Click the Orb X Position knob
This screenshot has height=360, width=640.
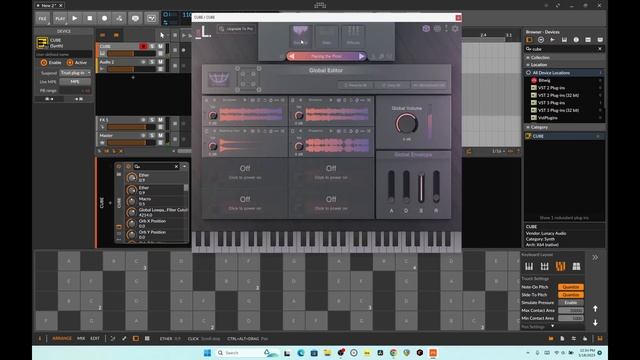pos(131,223)
